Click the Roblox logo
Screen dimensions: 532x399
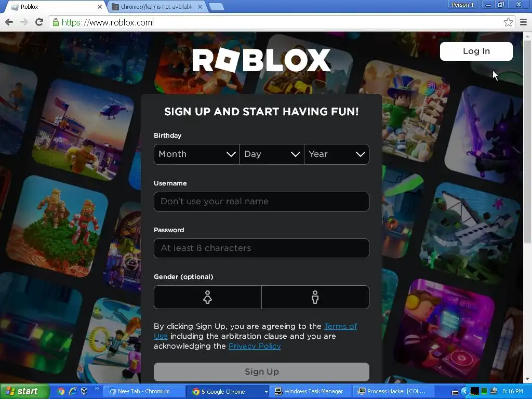point(261,60)
